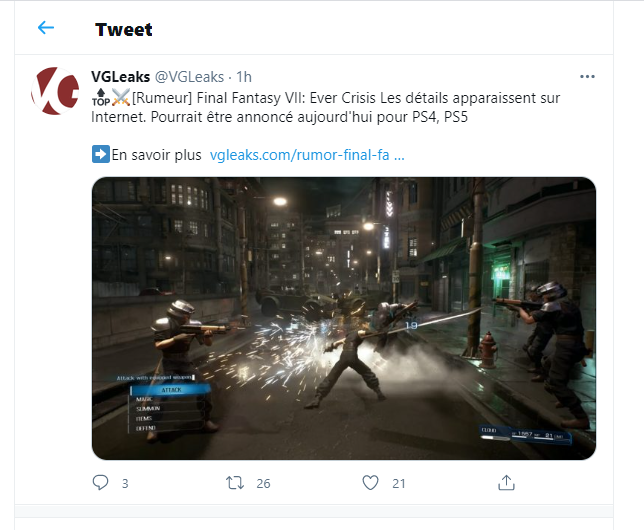Click the blue right-arrow emoji before En savoir plus
This screenshot has height=530, width=644.
(x=101, y=154)
